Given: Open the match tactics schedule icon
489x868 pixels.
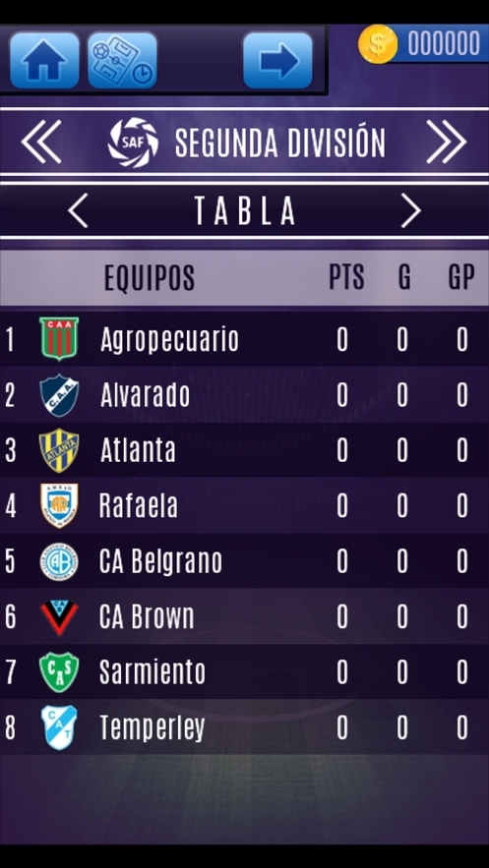Looking at the screenshot, I should (122, 60).
